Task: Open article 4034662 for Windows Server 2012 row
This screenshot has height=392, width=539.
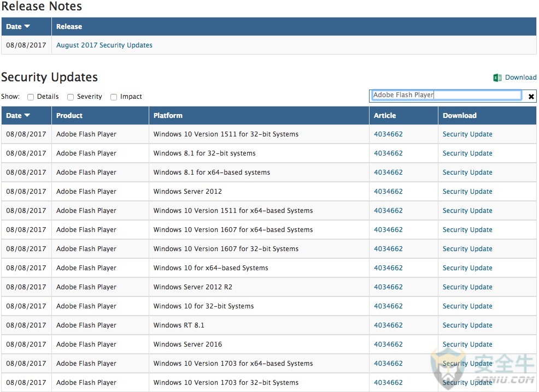Action: (388, 192)
